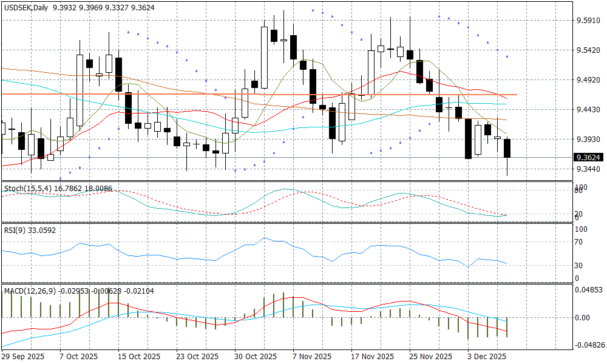Click the 17 Nov 2025 date label
Viewport: 607px width, 364px height.
372,356
